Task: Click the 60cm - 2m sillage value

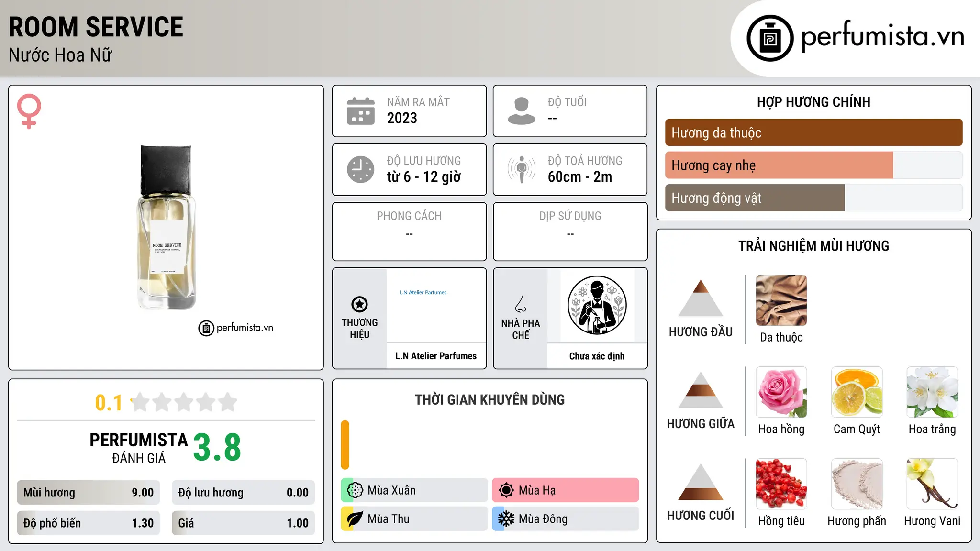Action: click(580, 177)
